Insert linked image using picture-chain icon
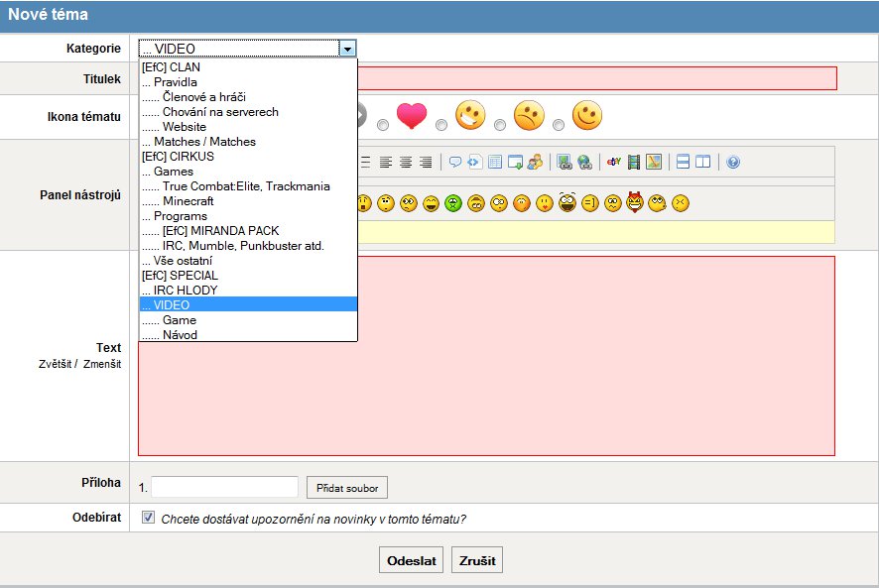The image size is (879, 588). point(565,163)
